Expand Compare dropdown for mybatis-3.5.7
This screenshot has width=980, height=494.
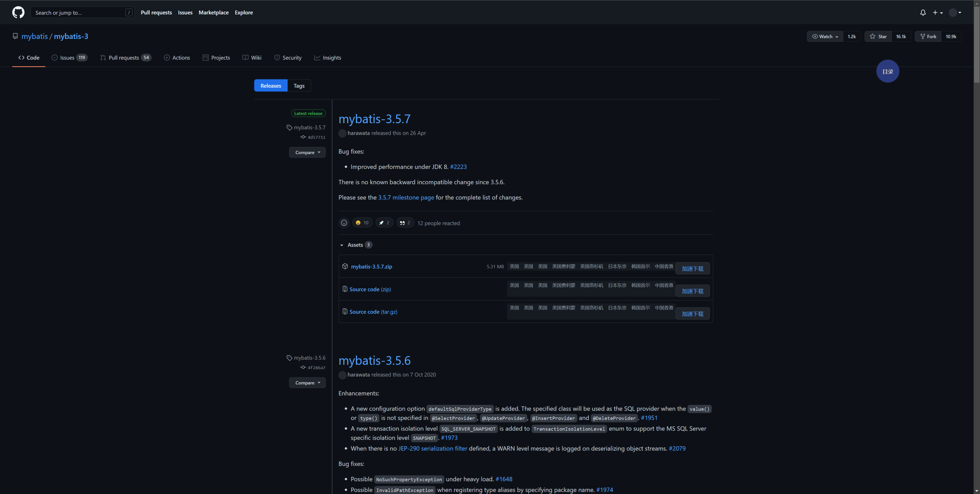click(x=307, y=153)
